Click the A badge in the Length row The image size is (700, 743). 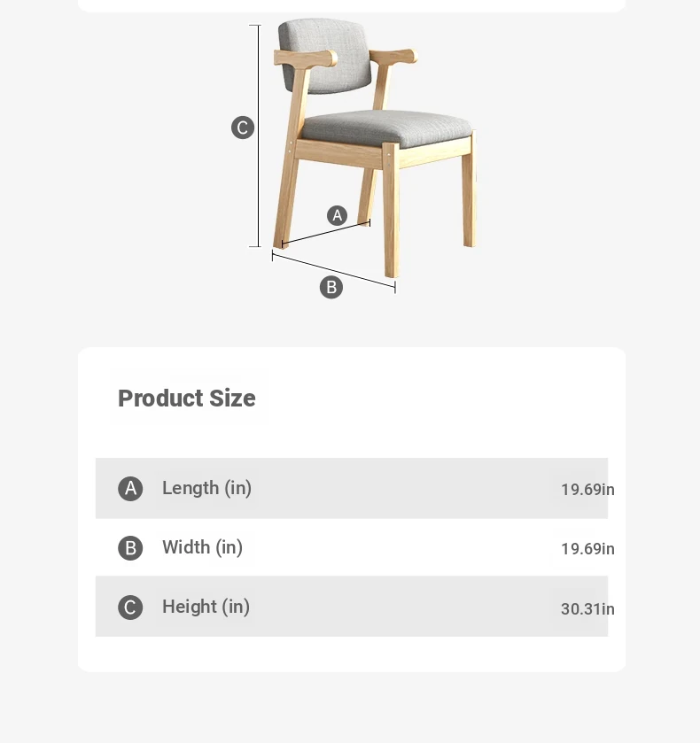click(x=130, y=489)
